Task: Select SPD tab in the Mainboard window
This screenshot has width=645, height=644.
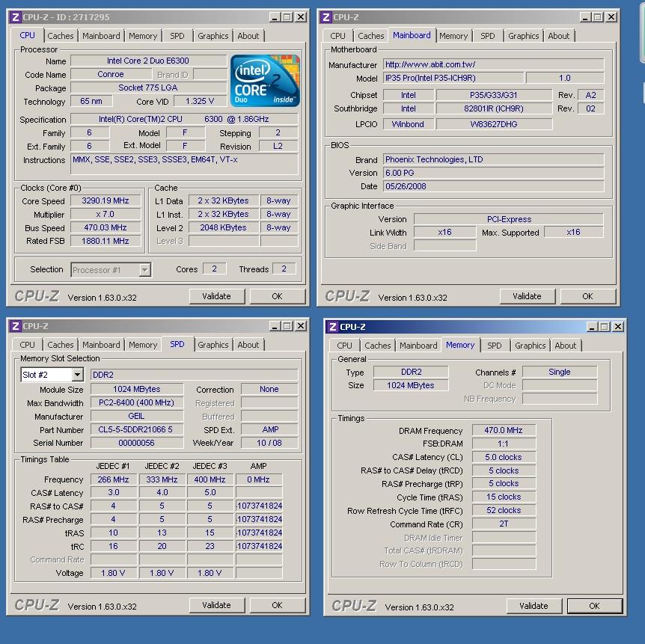Action: (488, 36)
